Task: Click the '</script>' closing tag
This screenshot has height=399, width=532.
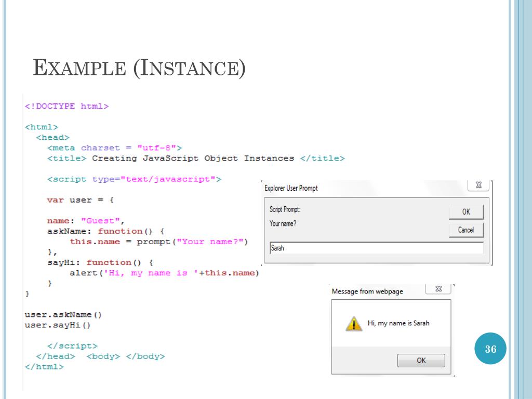Action: point(72,346)
